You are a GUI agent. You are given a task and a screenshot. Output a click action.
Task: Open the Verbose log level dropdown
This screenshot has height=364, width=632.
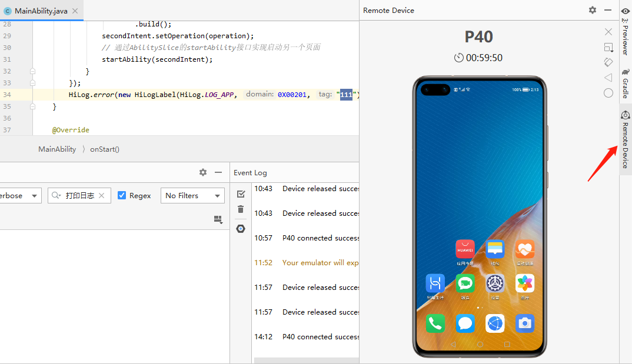tap(20, 196)
